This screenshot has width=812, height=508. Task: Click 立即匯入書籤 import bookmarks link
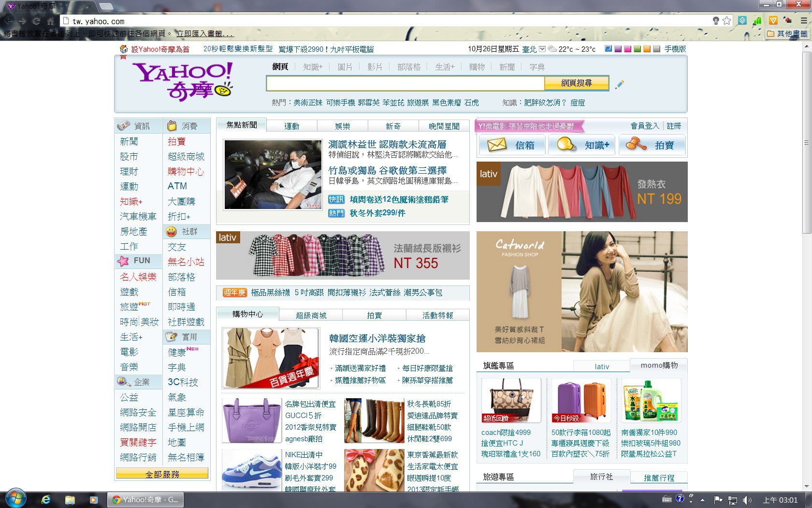[x=205, y=33]
